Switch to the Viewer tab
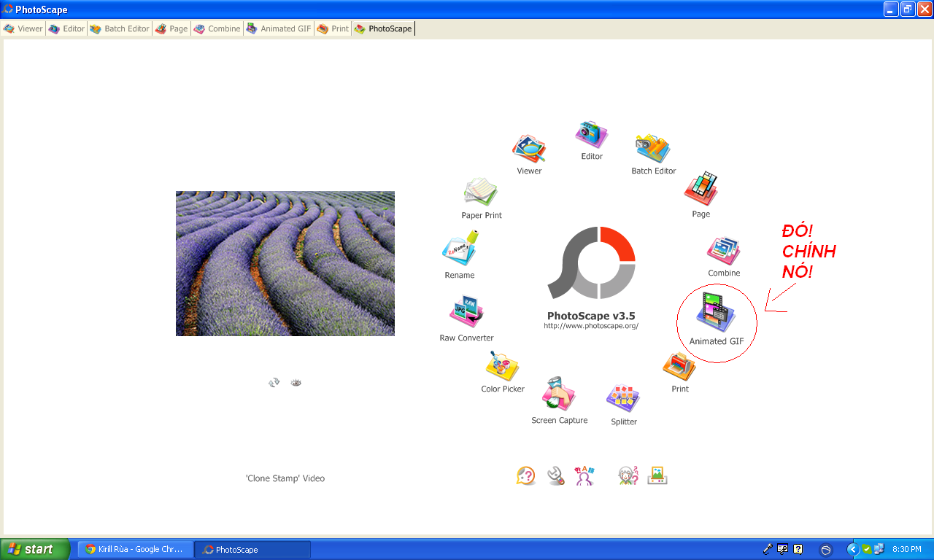 (23, 28)
